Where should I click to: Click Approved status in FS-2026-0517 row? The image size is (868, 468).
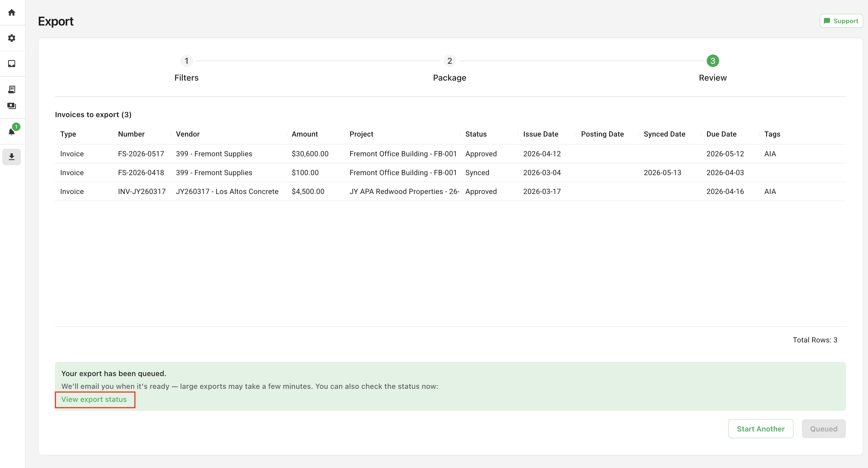pos(481,154)
